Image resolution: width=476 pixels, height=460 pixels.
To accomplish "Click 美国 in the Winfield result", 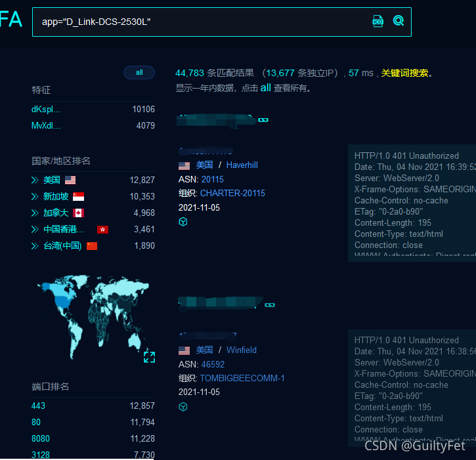I will 204,350.
